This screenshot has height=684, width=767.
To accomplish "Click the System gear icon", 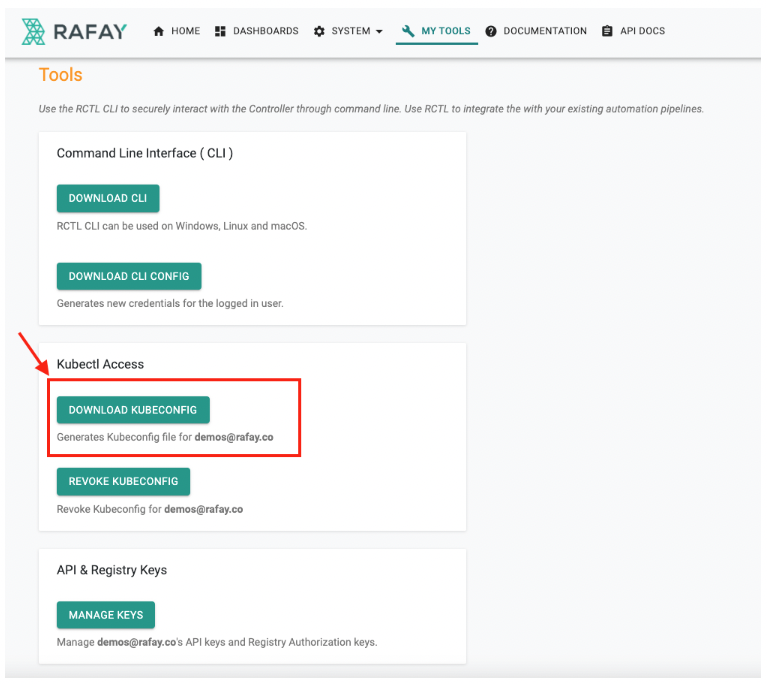I will click(x=320, y=31).
